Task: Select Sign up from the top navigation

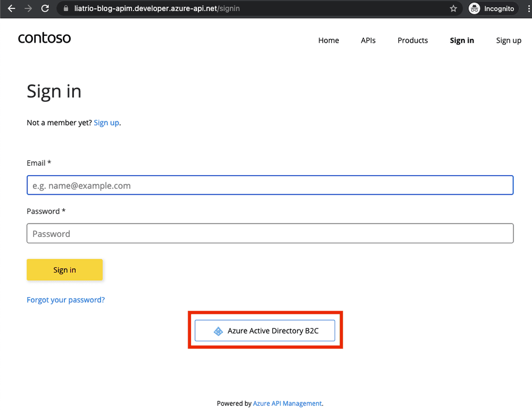Action: (509, 40)
